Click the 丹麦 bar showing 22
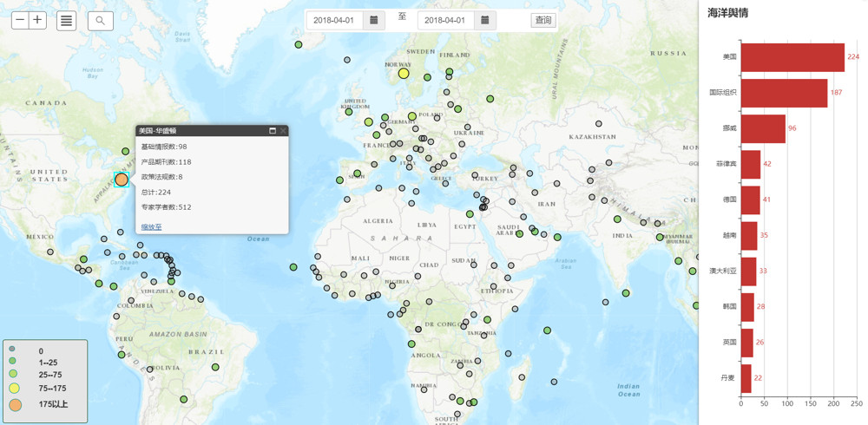 click(x=746, y=378)
